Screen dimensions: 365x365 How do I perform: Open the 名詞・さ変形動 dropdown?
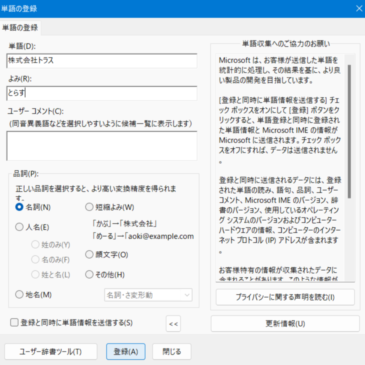click(x=148, y=295)
